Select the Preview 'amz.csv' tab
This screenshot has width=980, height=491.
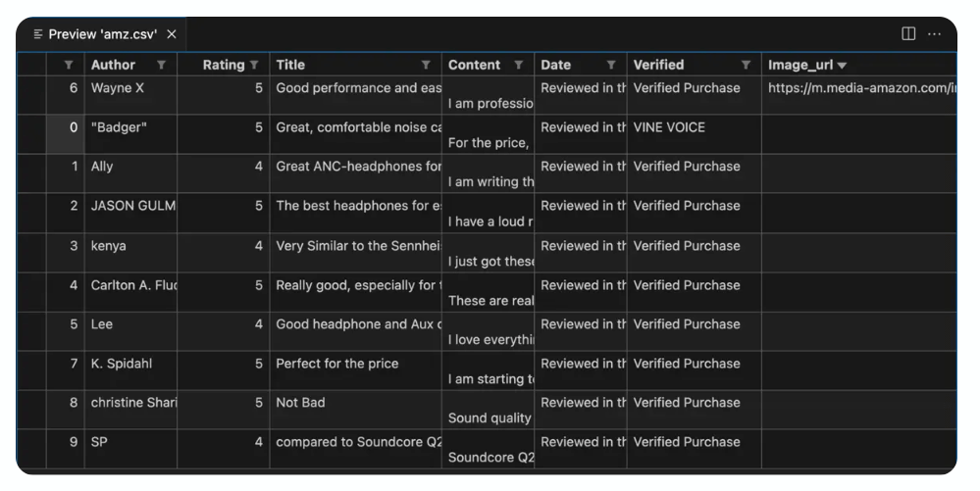click(x=103, y=34)
